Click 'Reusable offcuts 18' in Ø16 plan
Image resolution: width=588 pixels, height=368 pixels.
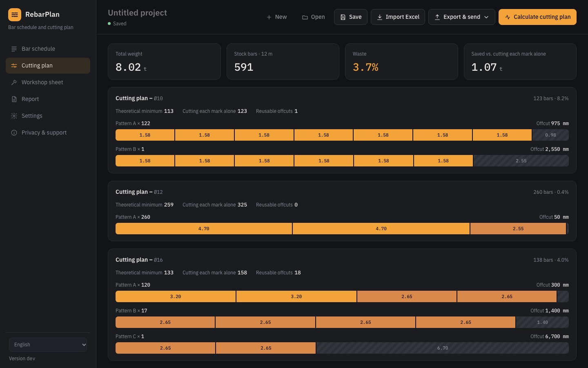click(278, 273)
